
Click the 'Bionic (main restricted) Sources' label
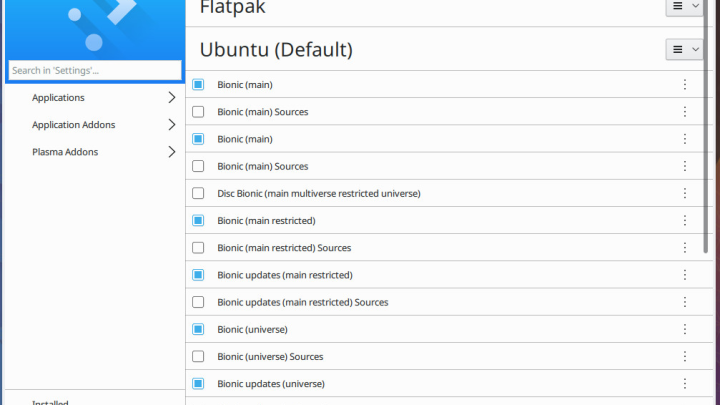pyautogui.click(x=284, y=248)
